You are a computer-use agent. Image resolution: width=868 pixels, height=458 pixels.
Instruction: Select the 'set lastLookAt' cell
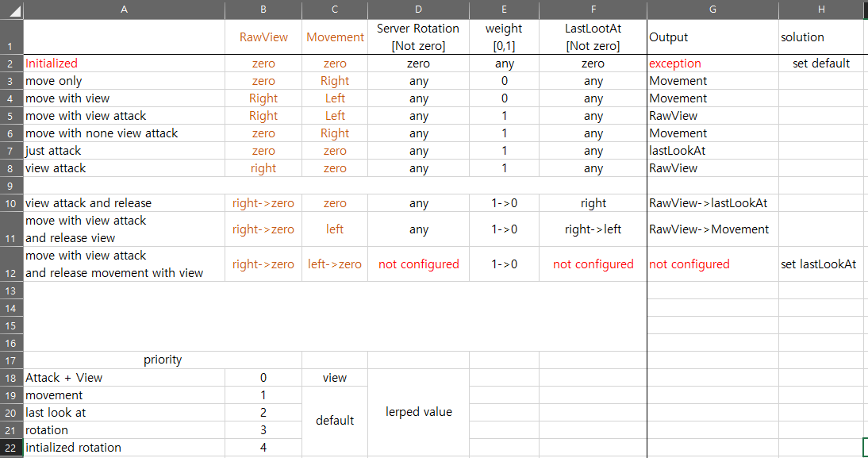[x=821, y=264]
